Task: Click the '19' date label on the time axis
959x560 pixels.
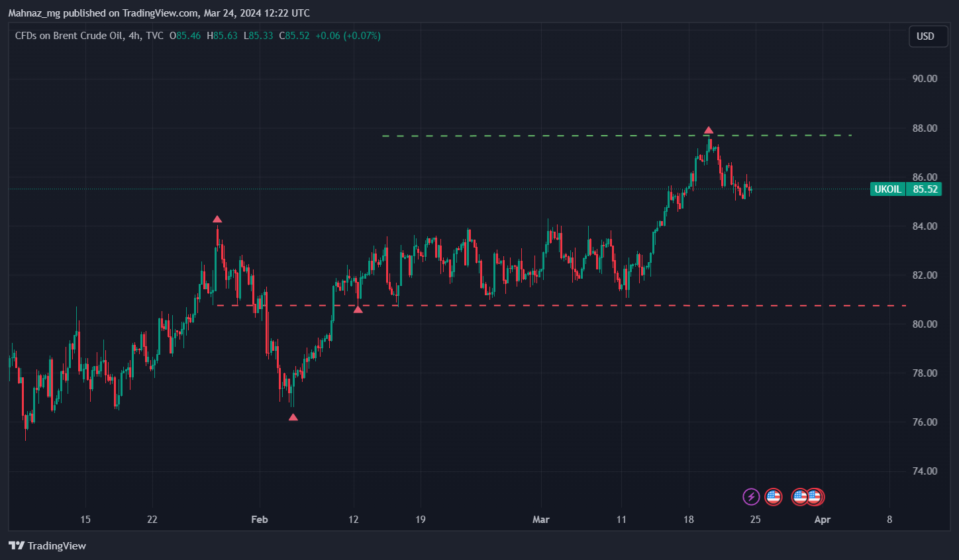Action: pyautogui.click(x=421, y=520)
